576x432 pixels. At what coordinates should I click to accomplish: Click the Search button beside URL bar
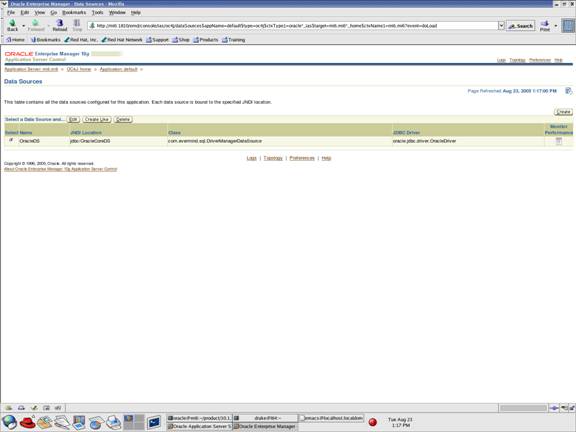521,26
